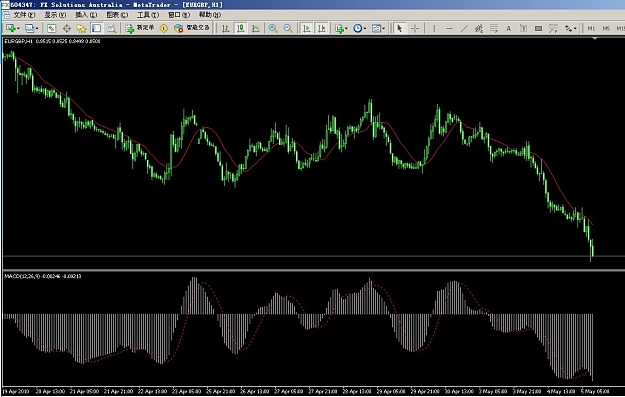Screen dimensions: 625x397
Task: Open the 插入 (Insert) menu
Action: click(x=86, y=15)
